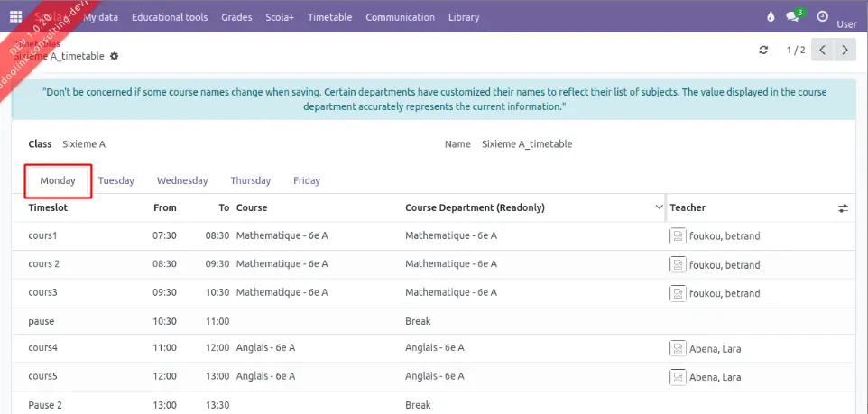The image size is (868, 414).
Task: Click the gear icon beside Sixieme A_timetable
Action: (x=114, y=56)
